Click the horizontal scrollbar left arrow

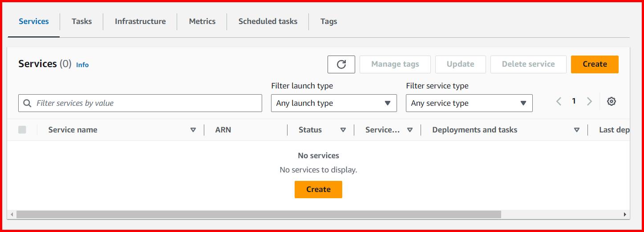click(12, 215)
